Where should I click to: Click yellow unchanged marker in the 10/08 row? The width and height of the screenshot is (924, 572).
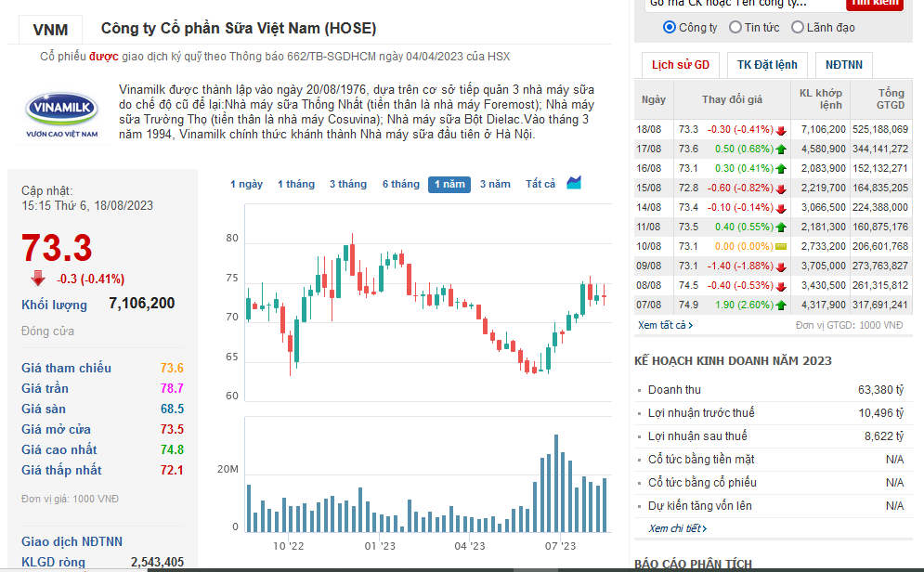click(781, 247)
